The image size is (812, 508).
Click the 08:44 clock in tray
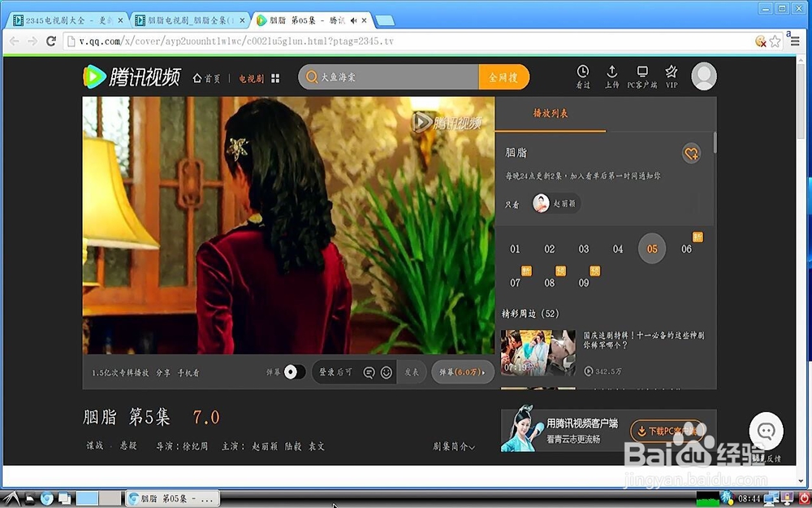coord(749,499)
